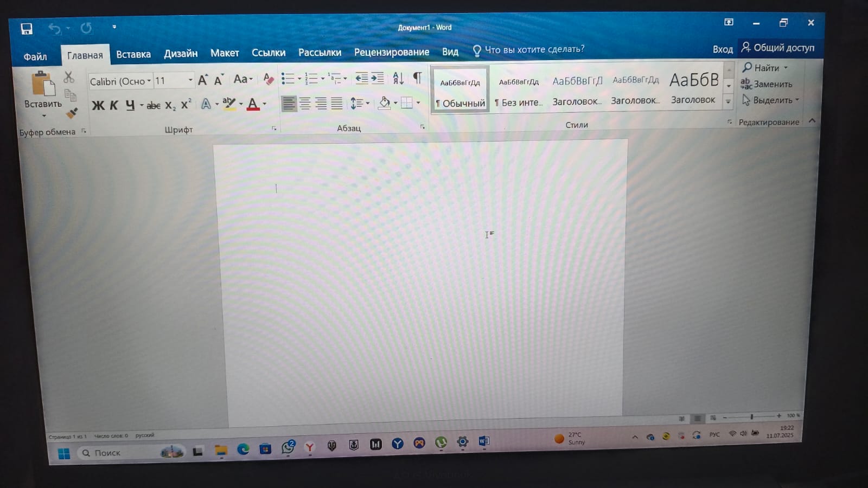Screen dimensions: 868x488
Task: Open the Файл menu
Action: [35, 56]
